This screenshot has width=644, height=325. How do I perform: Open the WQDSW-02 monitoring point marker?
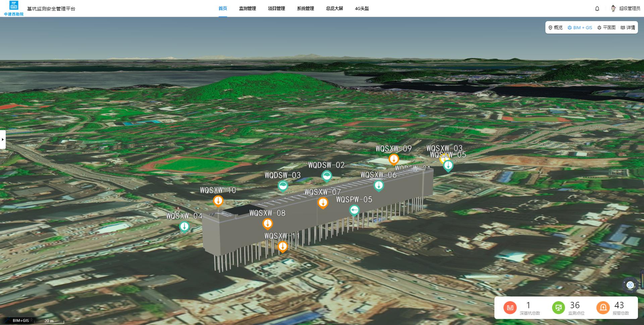(x=326, y=176)
